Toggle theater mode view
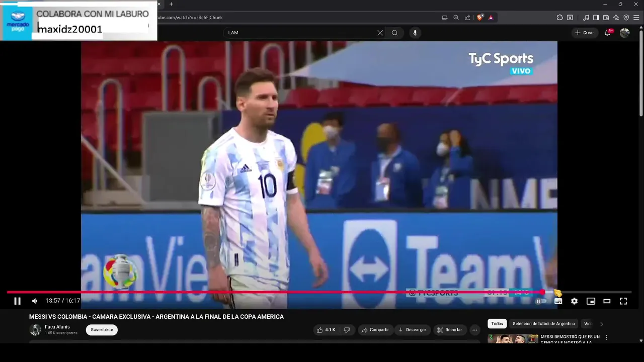644x362 pixels. pyautogui.click(x=607, y=301)
